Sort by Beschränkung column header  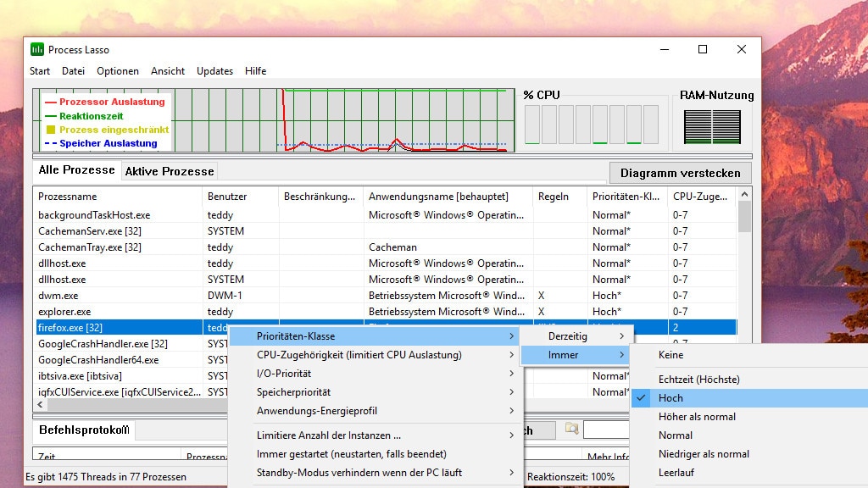321,197
